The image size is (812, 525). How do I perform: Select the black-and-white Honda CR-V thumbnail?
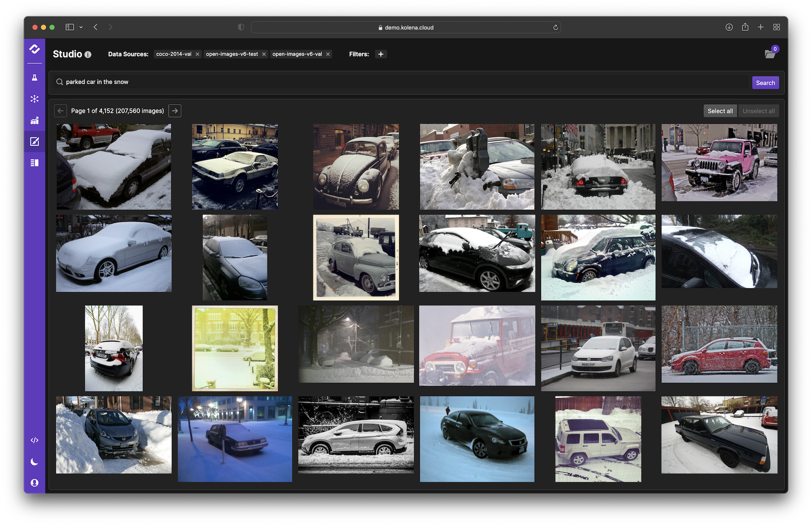point(356,435)
